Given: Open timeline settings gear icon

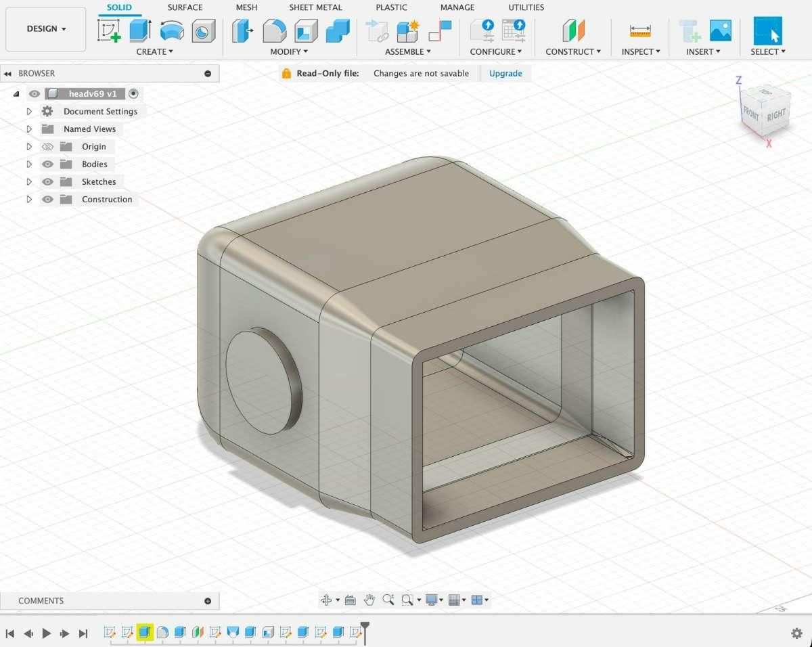Looking at the screenshot, I should click(796, 633).
